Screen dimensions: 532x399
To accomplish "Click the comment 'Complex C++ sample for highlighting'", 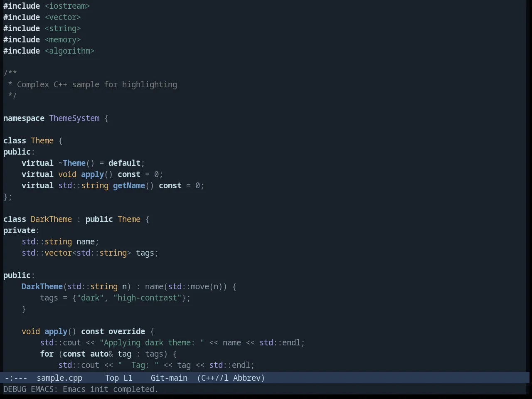I will click(x=97, y=84).
